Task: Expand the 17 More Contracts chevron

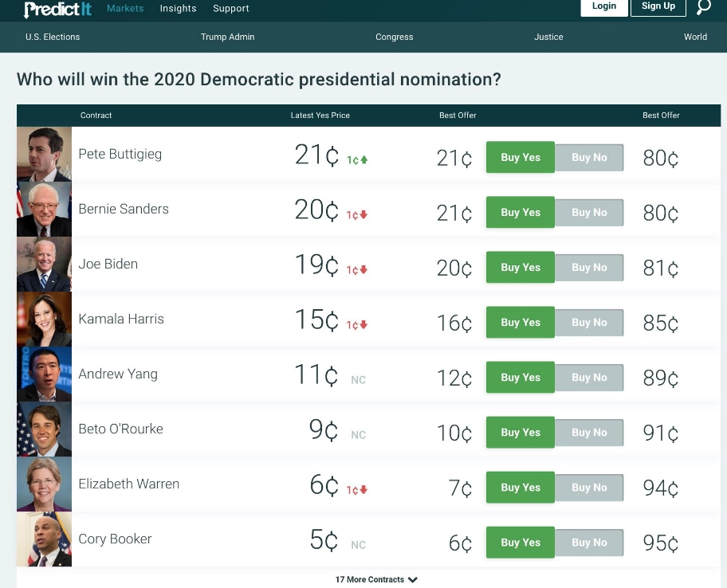Action: tap(413, 580)
